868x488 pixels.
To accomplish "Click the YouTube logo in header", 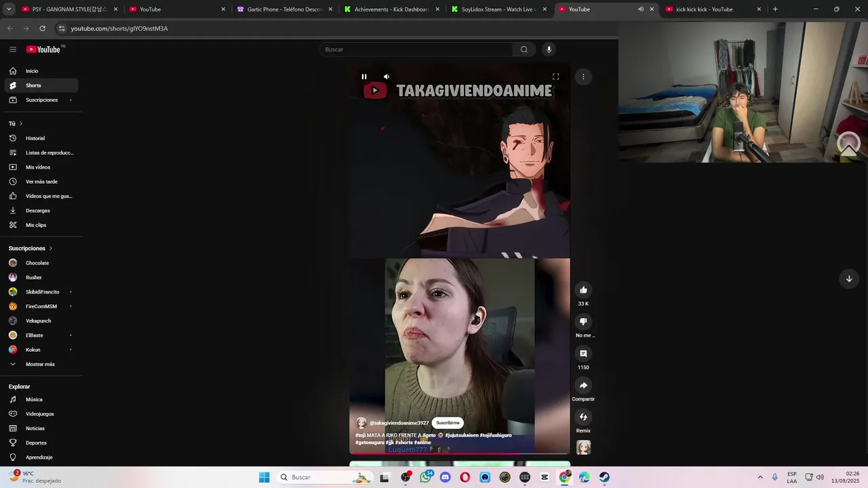I will click(x=43, y=49).
